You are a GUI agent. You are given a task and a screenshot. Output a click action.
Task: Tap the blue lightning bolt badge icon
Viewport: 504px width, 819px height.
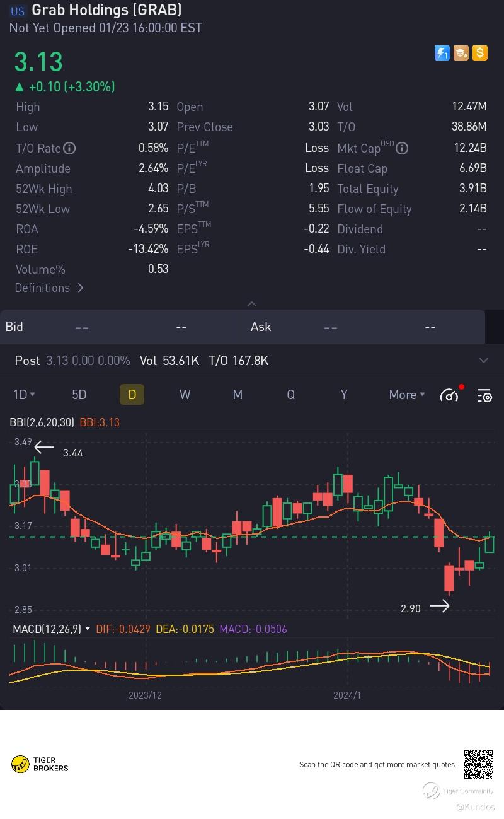442,53
